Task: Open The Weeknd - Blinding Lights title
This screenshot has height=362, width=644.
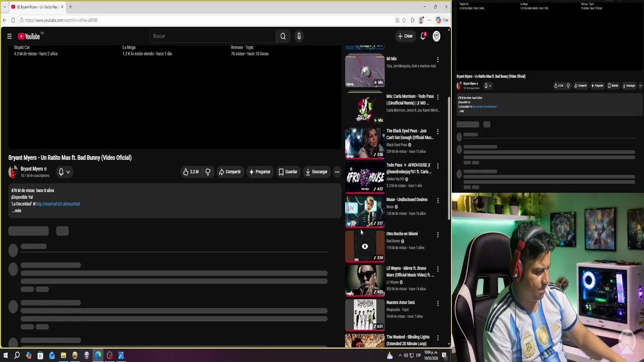Action: click(408, 340)
